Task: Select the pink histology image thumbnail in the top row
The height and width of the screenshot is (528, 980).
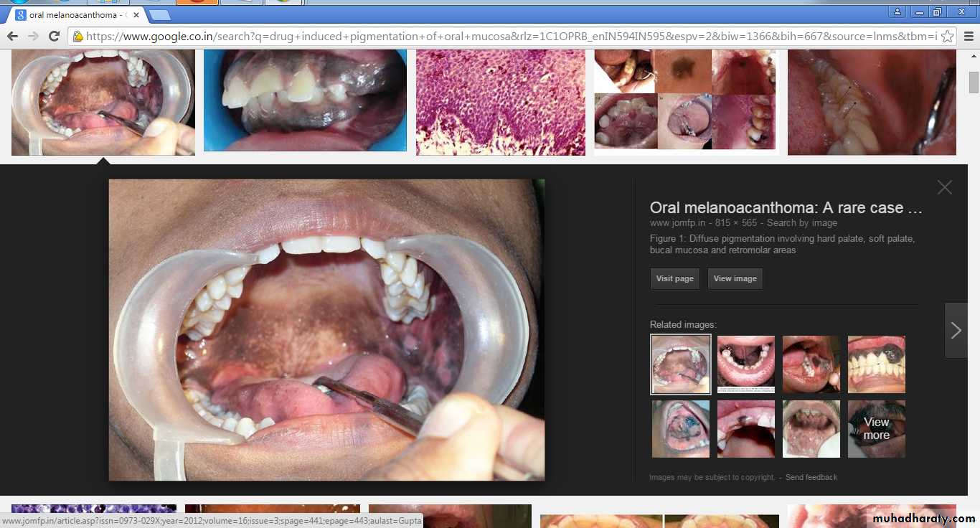Action: tap(500, 102)
